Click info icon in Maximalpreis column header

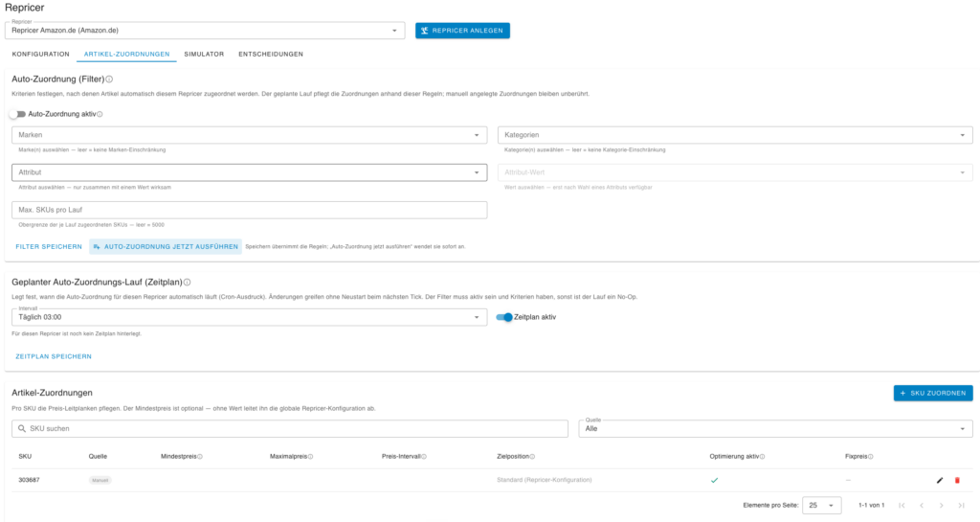pyautogui.click(x=311, y=457)
